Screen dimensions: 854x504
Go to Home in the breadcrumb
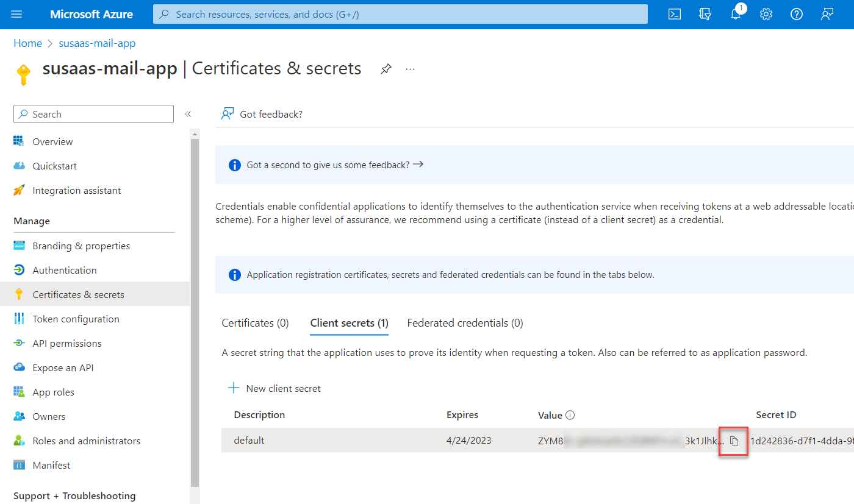click(x=28, y=43)
